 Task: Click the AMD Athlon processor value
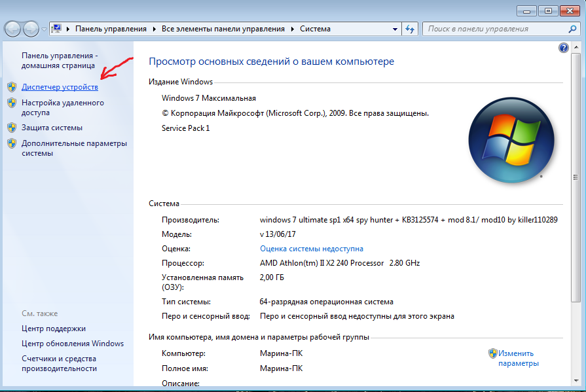(340, 263)
